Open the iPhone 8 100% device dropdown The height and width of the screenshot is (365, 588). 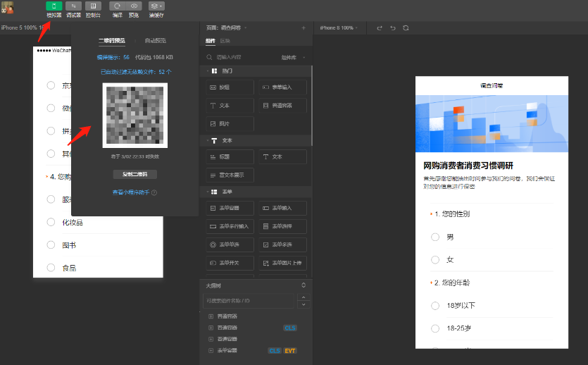point(339,27)
